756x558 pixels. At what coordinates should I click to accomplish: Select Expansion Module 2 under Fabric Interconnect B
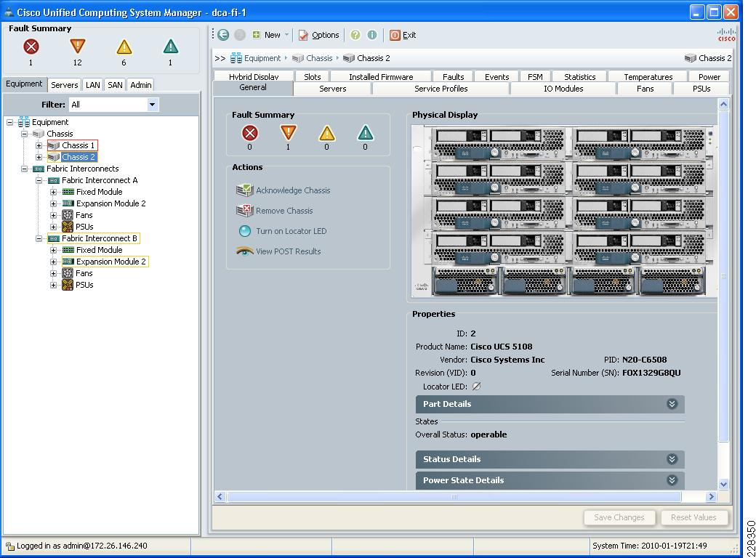(x=111, y=262)
